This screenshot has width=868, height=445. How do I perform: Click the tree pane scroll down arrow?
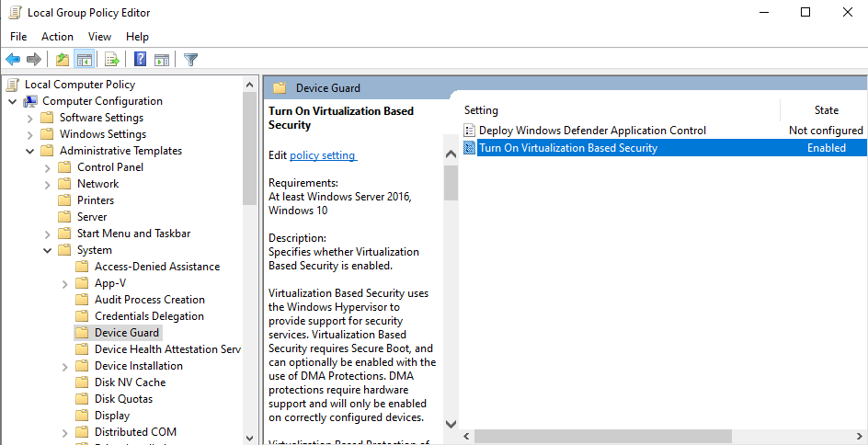coord(250,437)
